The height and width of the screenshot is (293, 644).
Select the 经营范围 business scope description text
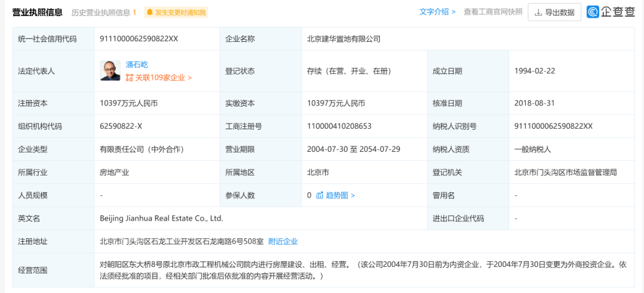tap(363, 270)
